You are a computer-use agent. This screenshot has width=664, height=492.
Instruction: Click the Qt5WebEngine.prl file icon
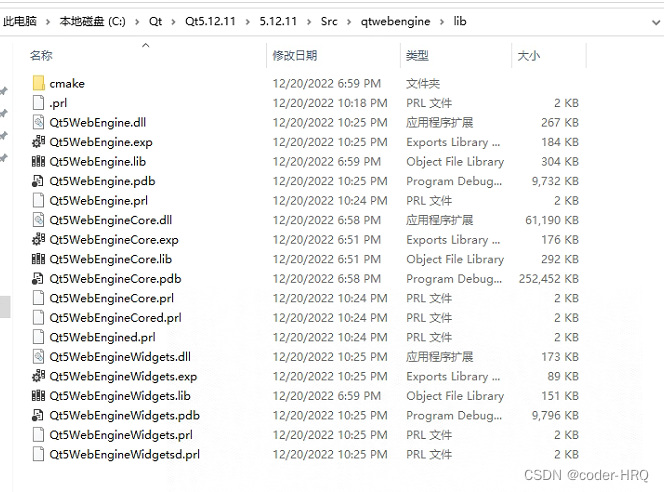[x=39, y=200]
